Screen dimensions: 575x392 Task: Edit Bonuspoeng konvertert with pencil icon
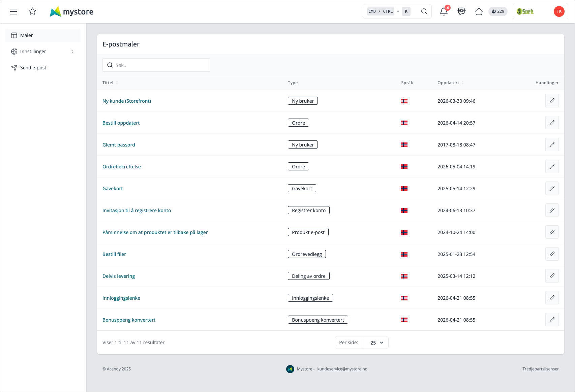coord(552,320)
